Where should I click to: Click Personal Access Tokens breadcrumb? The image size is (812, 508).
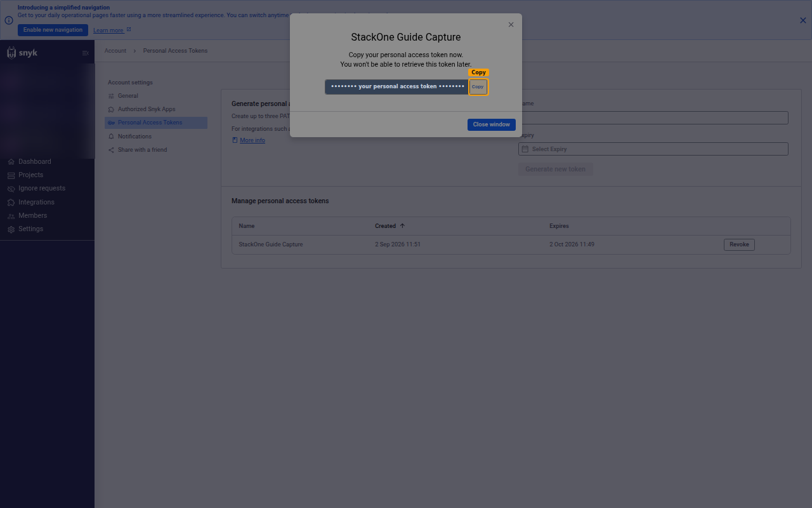pyautogui.click(x=175, y=51)
